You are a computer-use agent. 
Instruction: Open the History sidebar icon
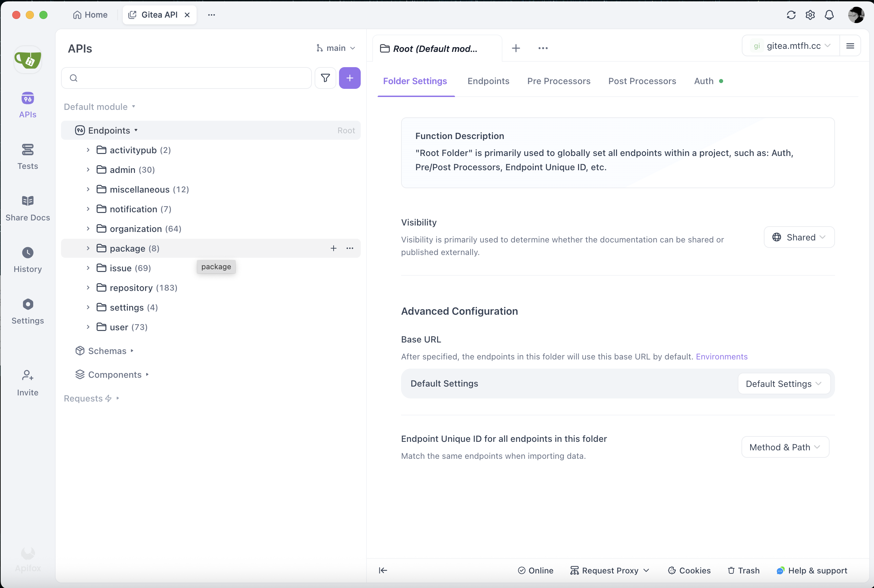pos(27,259)
